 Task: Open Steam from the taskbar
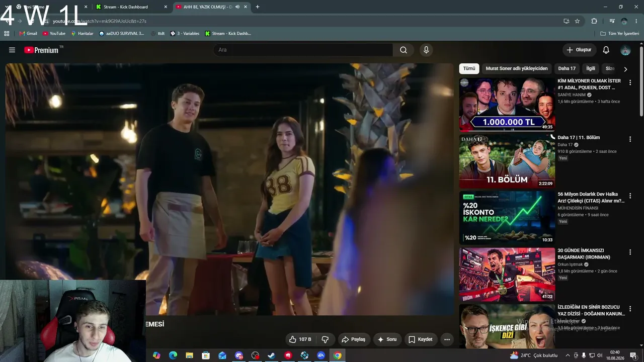[271, 355]
